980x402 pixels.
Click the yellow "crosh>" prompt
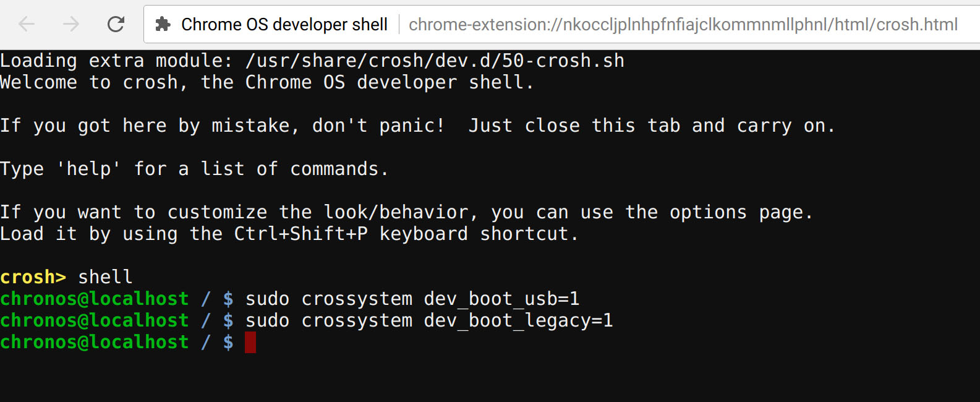click(x=33, y=277)
